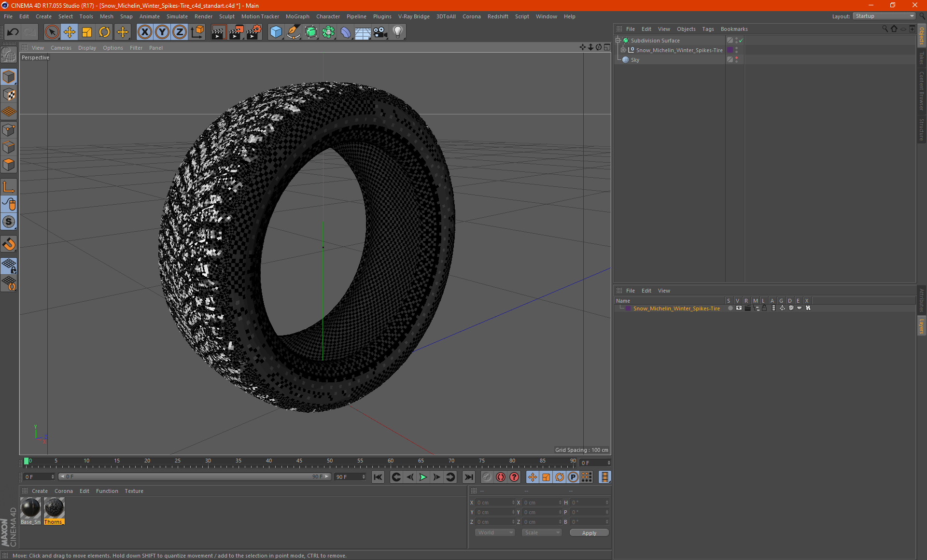Toggle the Z axis lock
927x560 pixels.
(x=180, y=32)
